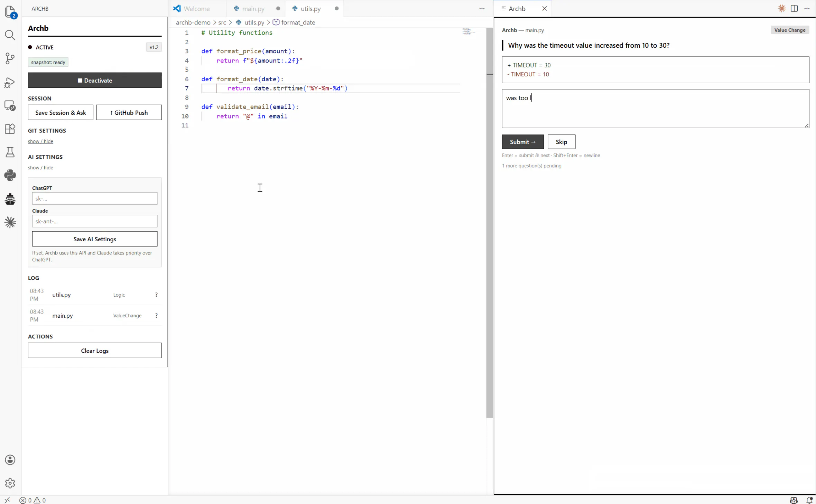Click the '+ TIMEOUT = 30' diff line
This screenshot has width=816, height=504.
(x=529, y=65)
